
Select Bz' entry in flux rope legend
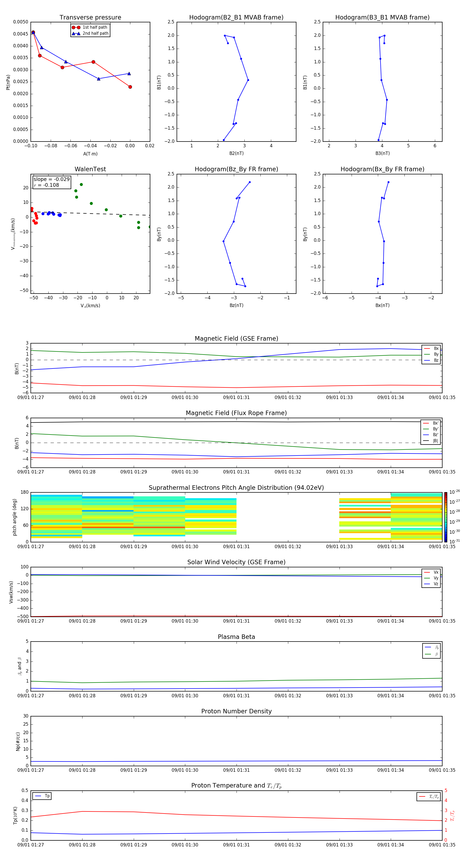[431, 435]
